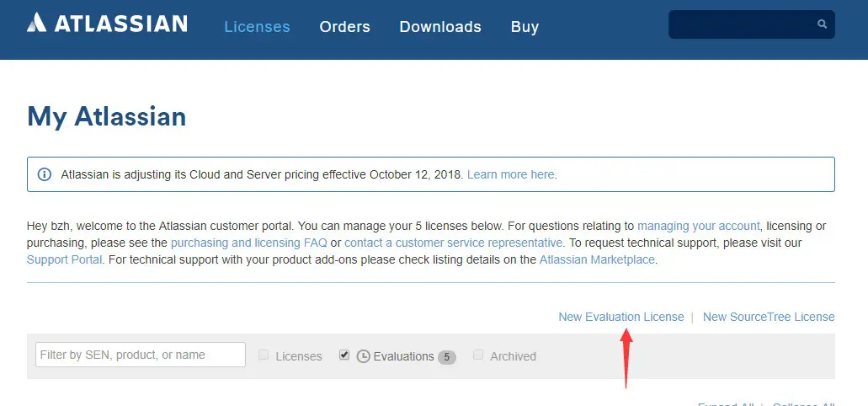Enable the Licenses checkbox
The width and height of the screenshot is (868, 406).
pyautogui.click(x=264, y=355)
